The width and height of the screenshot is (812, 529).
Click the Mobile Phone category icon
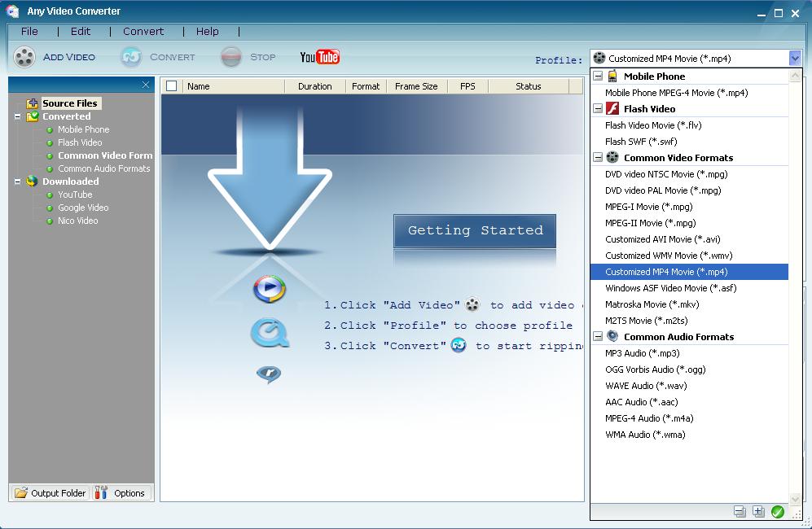pos(612,76)
